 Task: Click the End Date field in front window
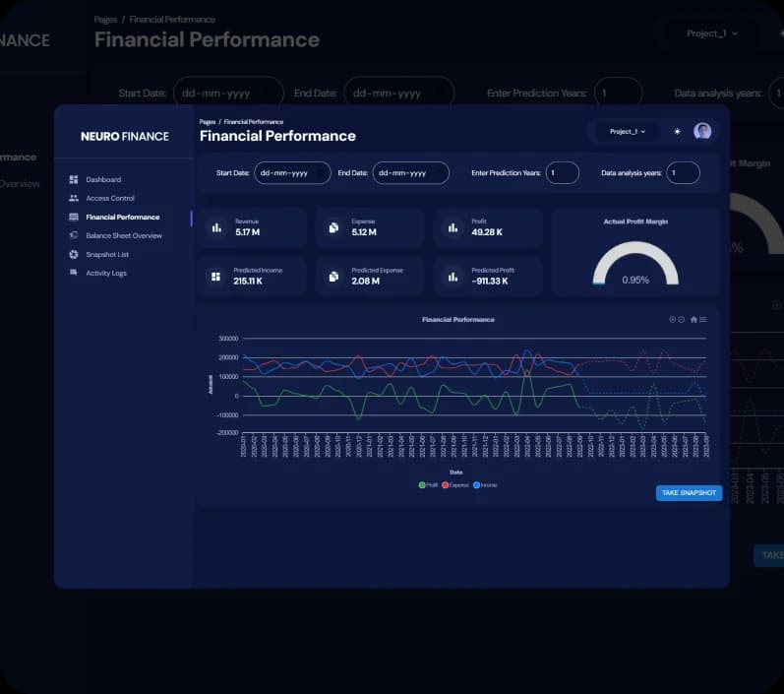[411, 173]
